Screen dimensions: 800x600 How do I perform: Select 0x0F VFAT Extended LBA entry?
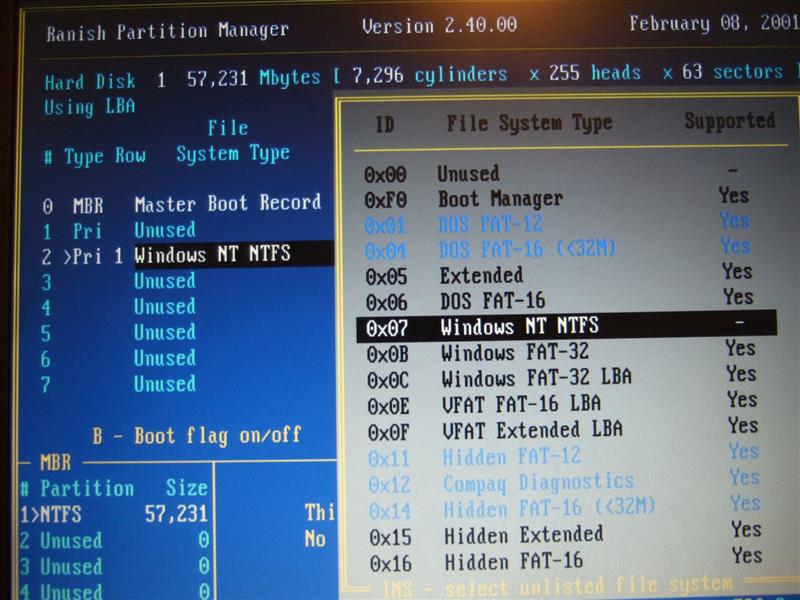[x=563, y=430]
